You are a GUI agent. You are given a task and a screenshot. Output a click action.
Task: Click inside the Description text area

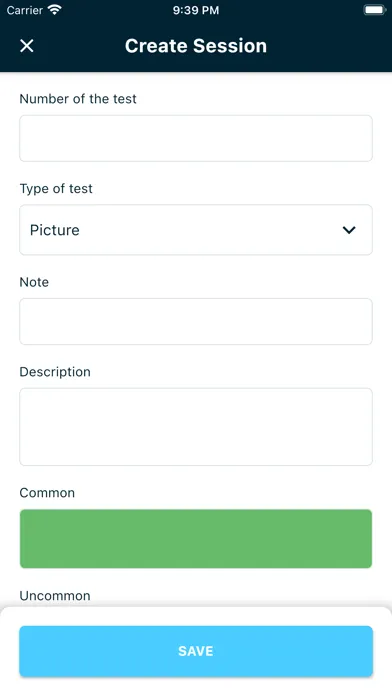196,427
